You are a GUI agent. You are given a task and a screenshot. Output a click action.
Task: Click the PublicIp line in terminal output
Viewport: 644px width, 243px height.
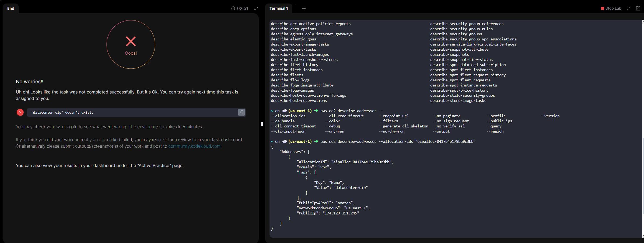pos(328,213)
